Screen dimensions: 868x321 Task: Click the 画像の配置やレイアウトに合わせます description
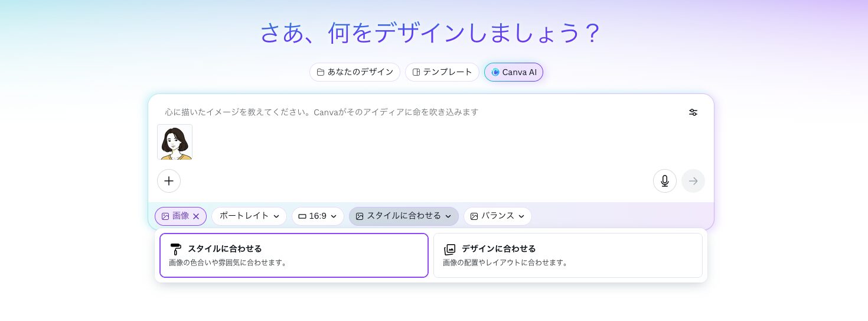[507, 262]
